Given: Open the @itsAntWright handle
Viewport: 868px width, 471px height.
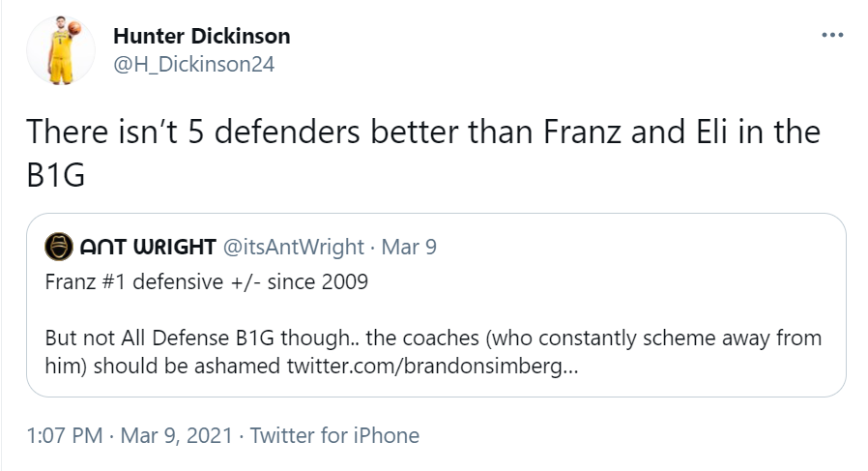Looking at the screenshot, I should click(294, 247).
